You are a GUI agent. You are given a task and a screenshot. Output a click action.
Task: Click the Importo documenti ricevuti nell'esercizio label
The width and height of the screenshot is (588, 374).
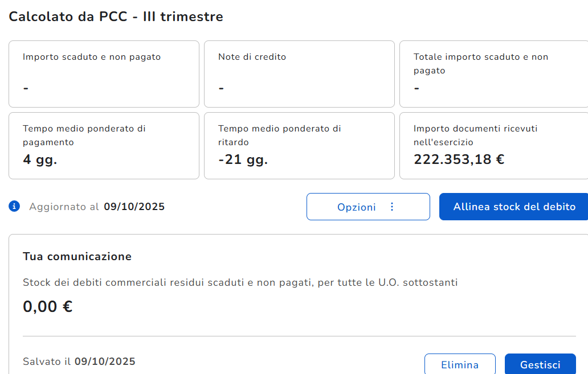click(475, 135)
